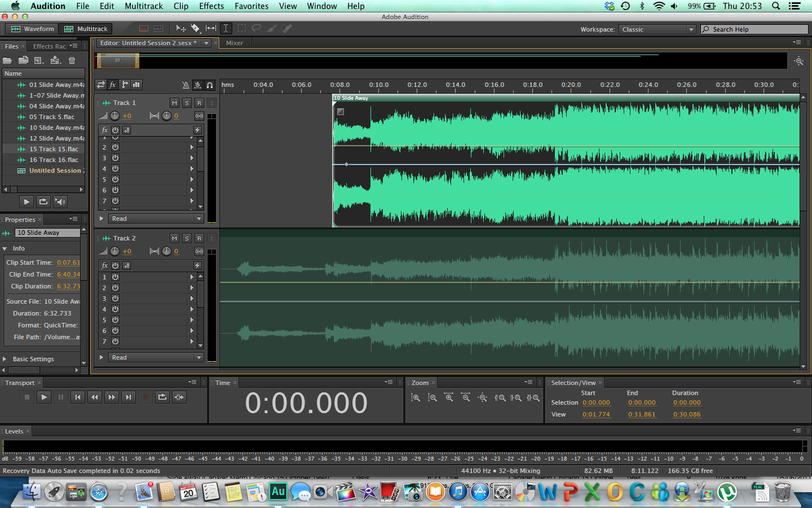812x508 pixels.
Task: Select 15 Track 15.flac in Files list
Action: 43,149
